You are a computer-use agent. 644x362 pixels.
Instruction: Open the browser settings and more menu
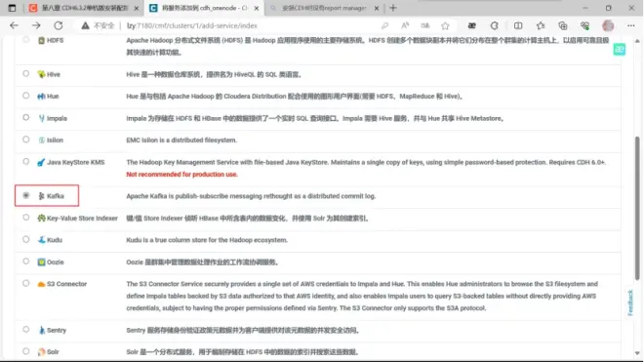coord(631,25)
